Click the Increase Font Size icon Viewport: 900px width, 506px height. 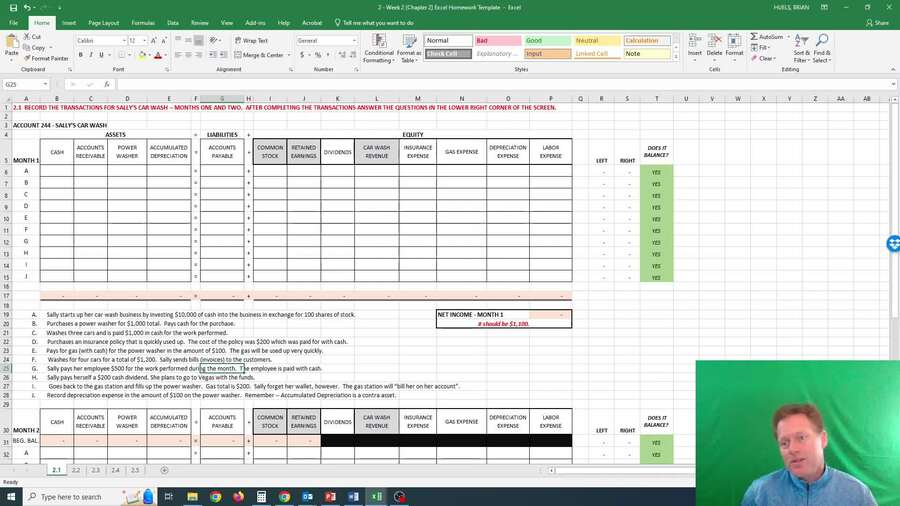[153, 41]
